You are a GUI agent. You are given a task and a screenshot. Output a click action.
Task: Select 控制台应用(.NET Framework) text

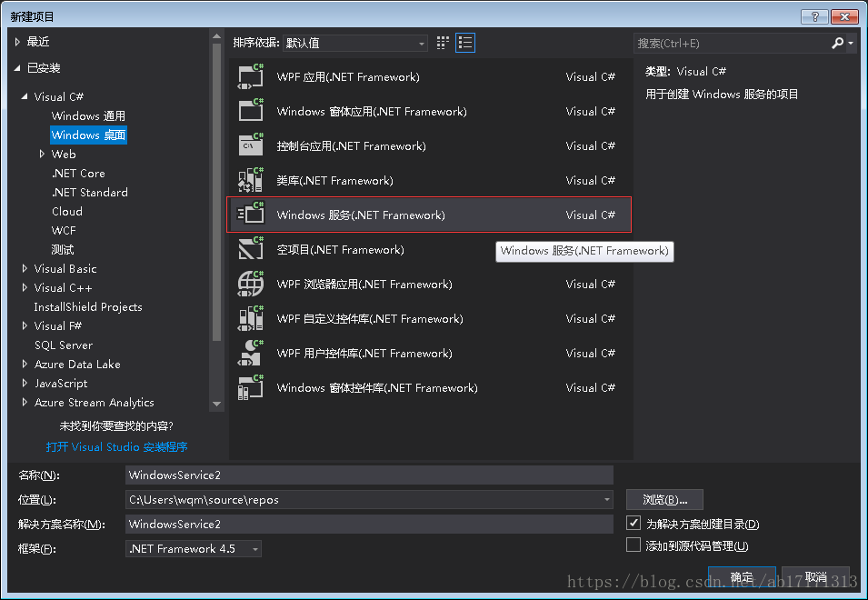(351, 146)
